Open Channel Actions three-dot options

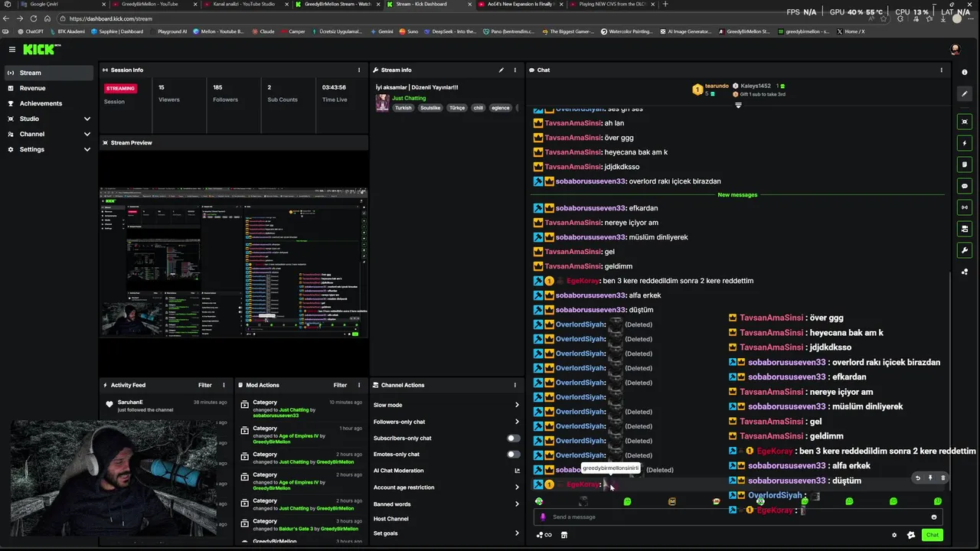point(515,385)
